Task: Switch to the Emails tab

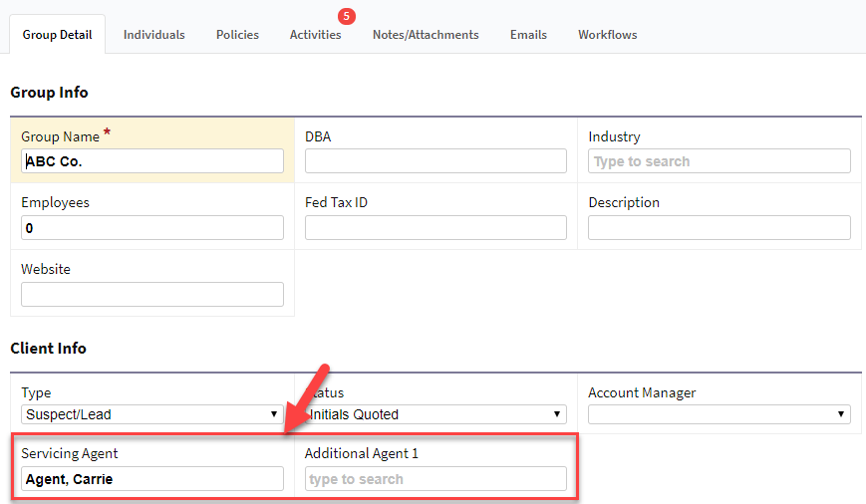Action: [x=528, y=34]
